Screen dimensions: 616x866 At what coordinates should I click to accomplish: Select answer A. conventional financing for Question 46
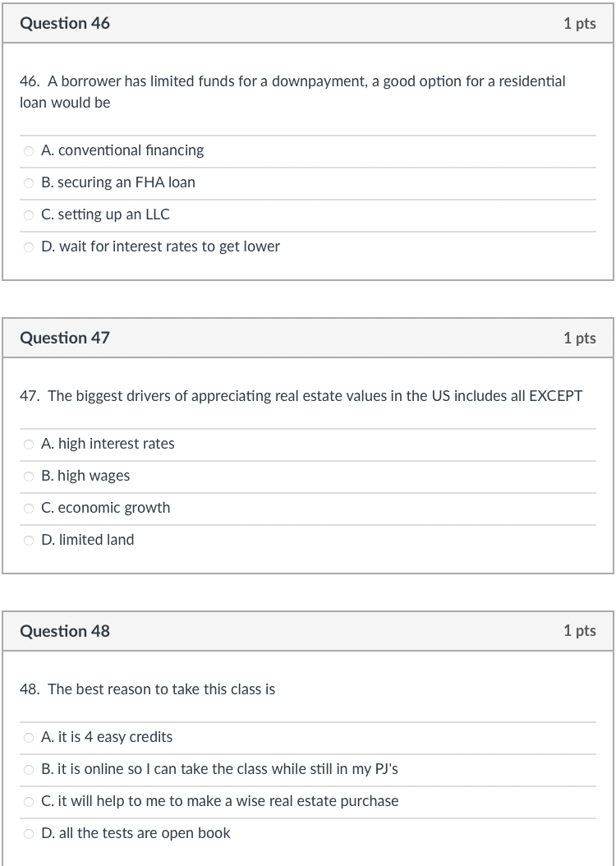tap(28, 150)
